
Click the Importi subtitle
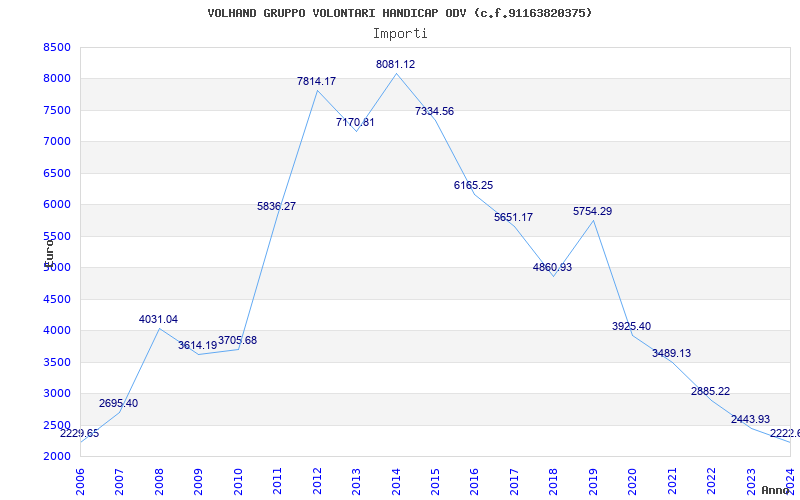[400, 34]
